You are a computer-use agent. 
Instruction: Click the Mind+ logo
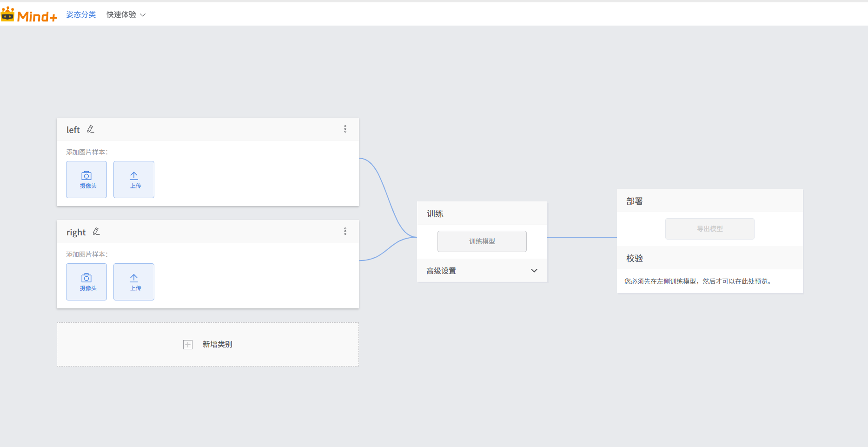tap(29, 15)
